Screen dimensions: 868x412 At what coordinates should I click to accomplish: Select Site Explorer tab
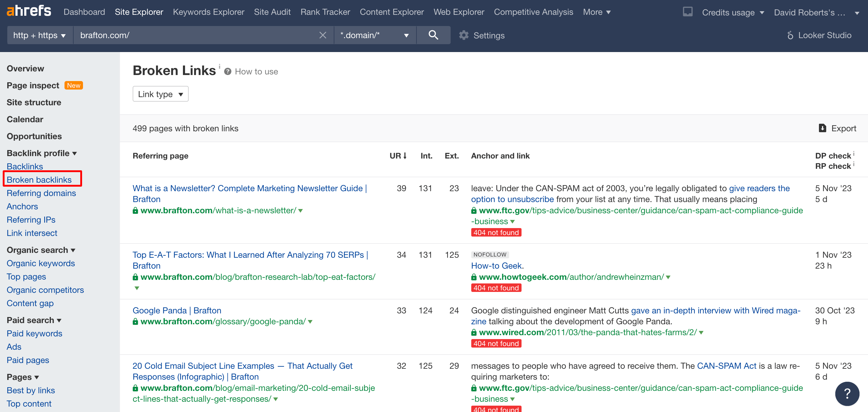[139, 12]
